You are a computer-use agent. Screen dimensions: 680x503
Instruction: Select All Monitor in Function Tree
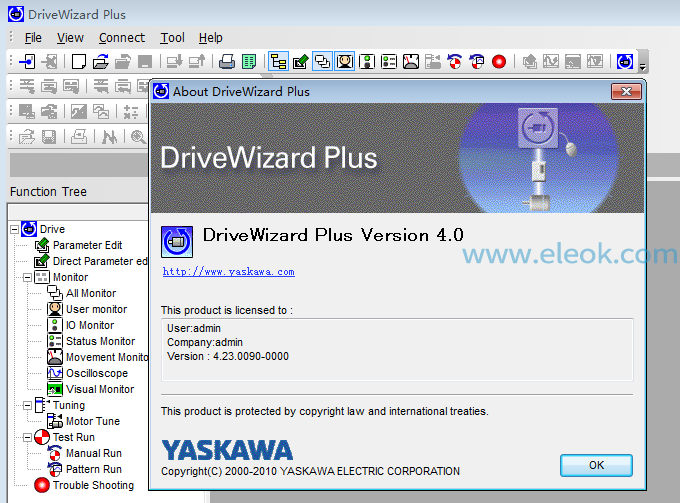(x=91, y=293)
